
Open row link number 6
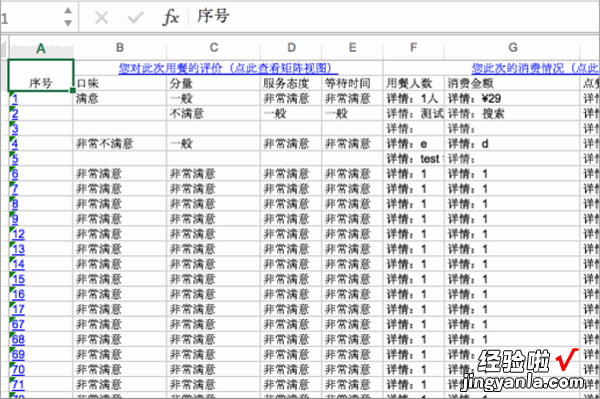pyautogui.click(x=15, y=174)
